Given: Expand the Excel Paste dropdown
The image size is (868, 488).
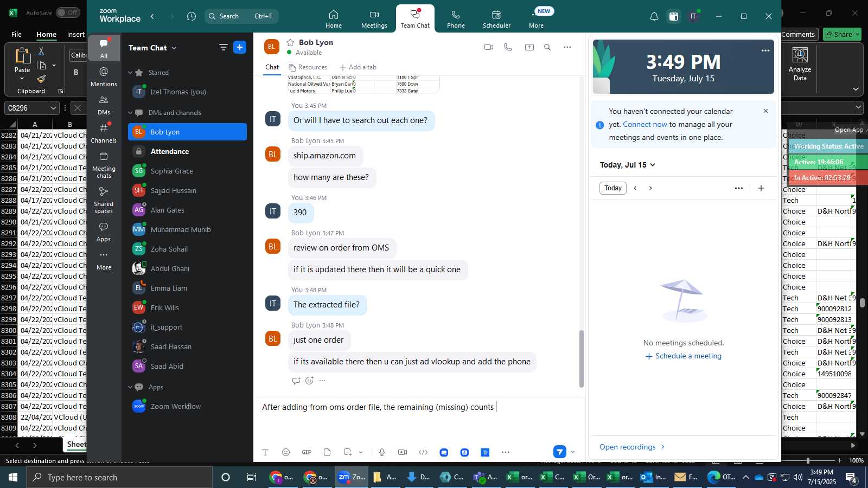Looking at the screenshot, I should 22,79.
